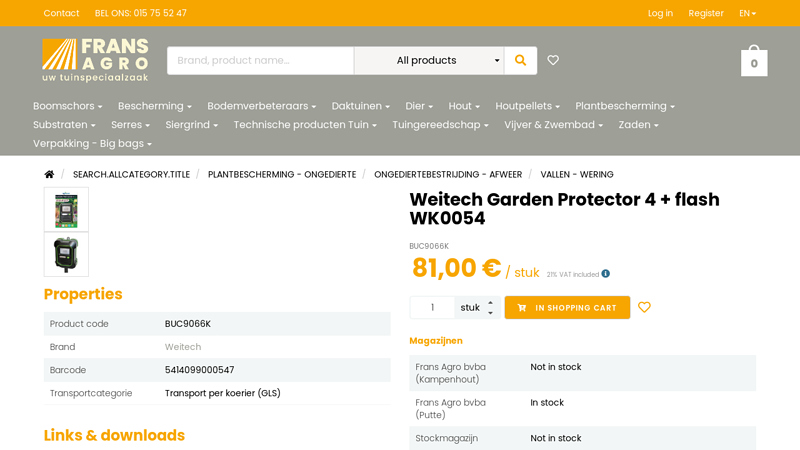Open the Technische producten Tuin menu
Image resolution: width=800 pixels, height=450 pixels.
pyautogui.click(x=305, y=125)
